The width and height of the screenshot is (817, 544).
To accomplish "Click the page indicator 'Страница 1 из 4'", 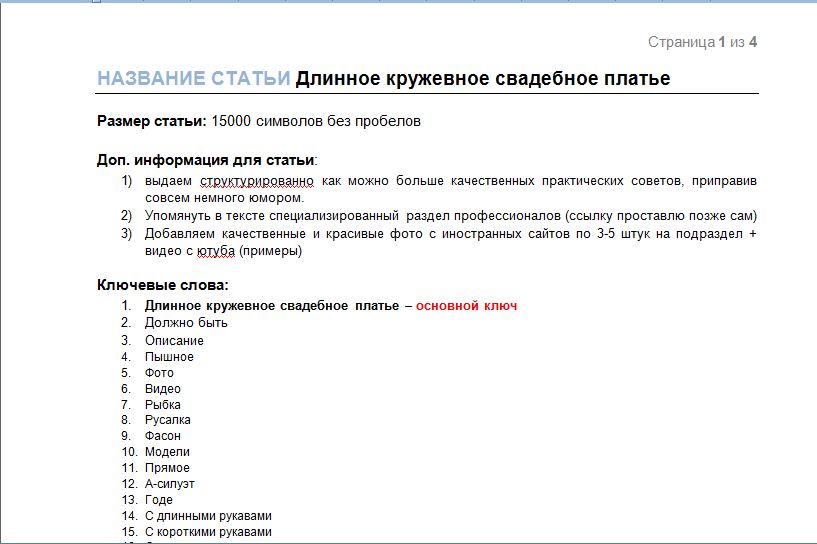I will point(702,42).
